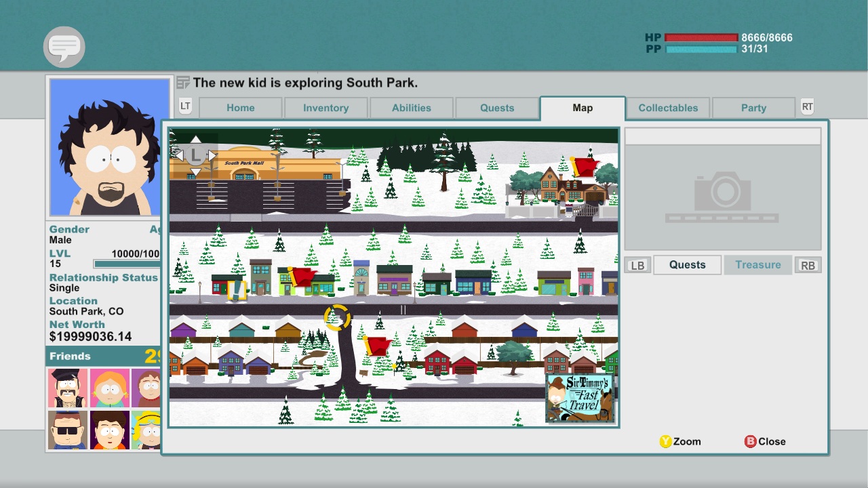868x488 pixels.
Task: Click the red quest flag on the shop street
Action: pos(302,277)
